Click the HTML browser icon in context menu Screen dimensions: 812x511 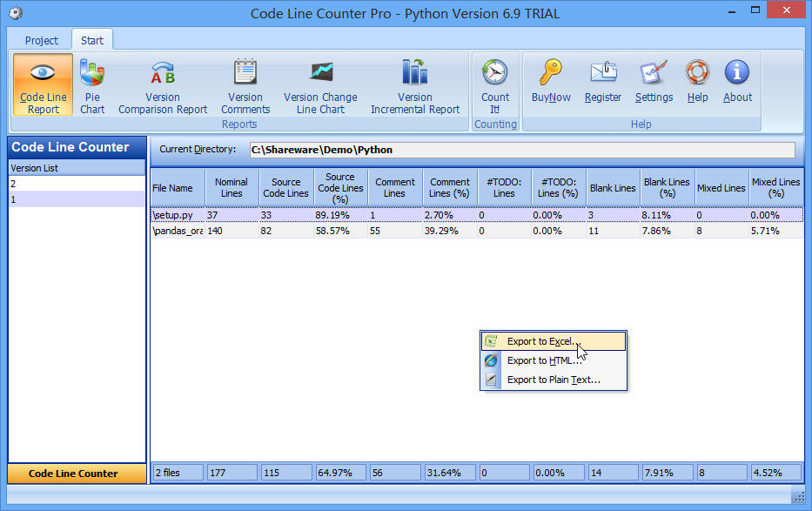(x=491, y=360)
